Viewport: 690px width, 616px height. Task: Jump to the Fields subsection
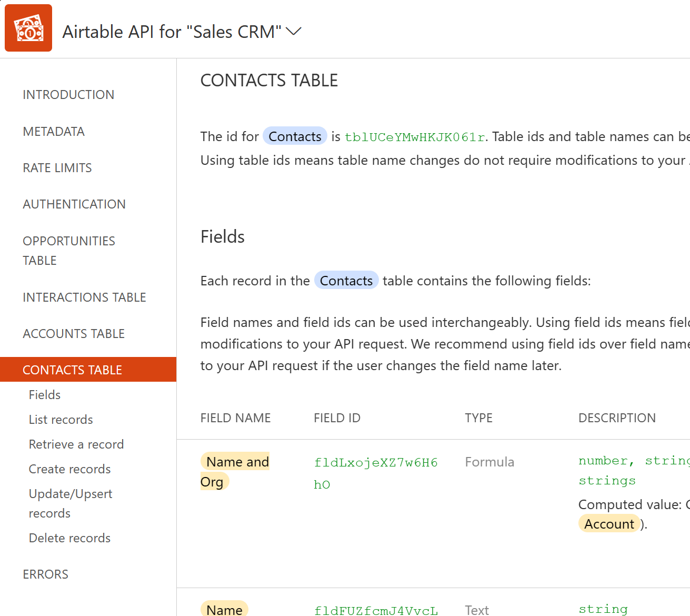click(45, 395)
